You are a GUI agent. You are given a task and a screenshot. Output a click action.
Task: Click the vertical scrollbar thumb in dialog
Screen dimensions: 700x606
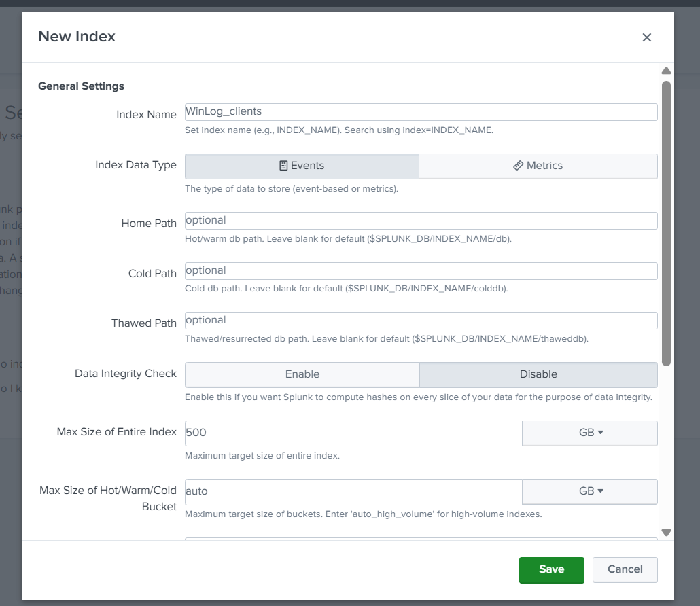click(666, 224)
